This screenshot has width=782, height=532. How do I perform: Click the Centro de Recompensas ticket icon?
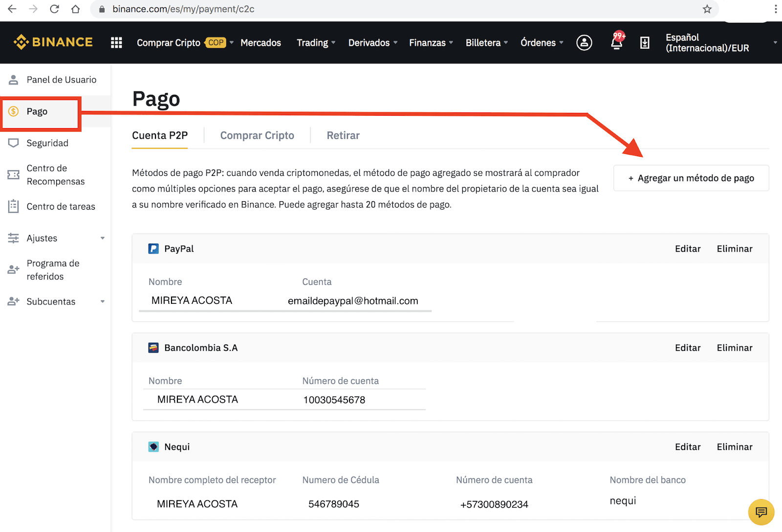point(14,174)
